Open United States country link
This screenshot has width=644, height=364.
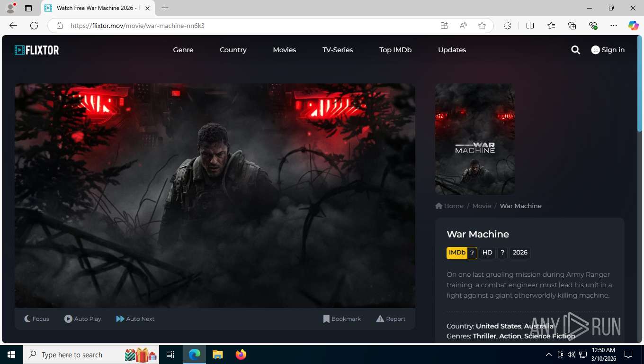tap(498, 326)
